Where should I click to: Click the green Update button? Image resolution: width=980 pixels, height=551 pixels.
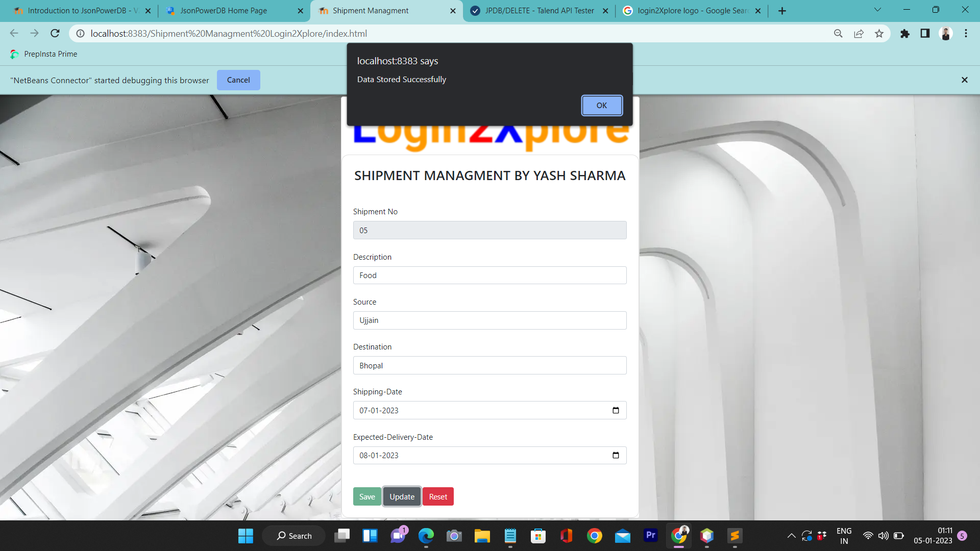click(402, 496)
